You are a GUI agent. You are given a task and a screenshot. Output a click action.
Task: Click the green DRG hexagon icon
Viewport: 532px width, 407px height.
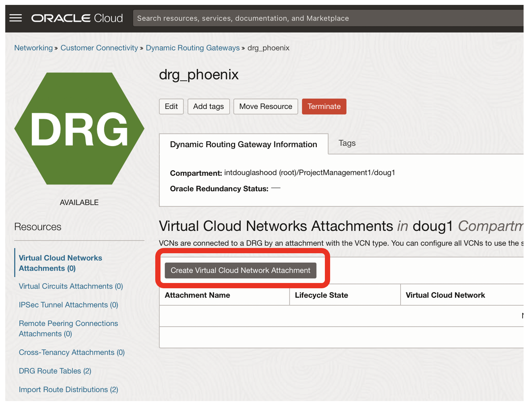coord(79,129)
